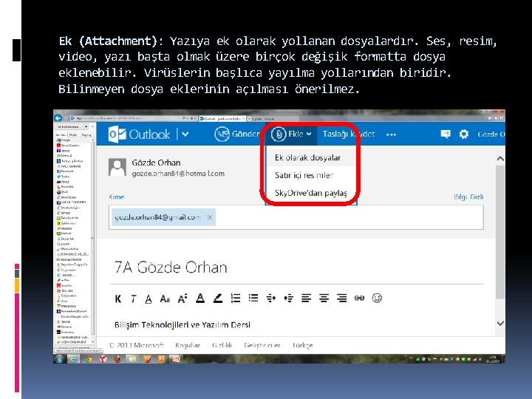The image size is (532, 399).
Task: Remove the gozde.orhan84@gmail.com recipient
Action: 210,217
